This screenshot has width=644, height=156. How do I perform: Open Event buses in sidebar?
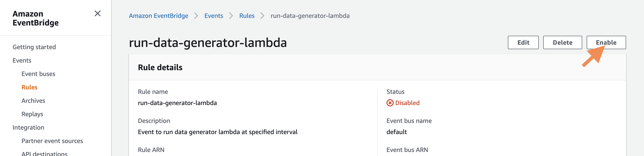38,74
